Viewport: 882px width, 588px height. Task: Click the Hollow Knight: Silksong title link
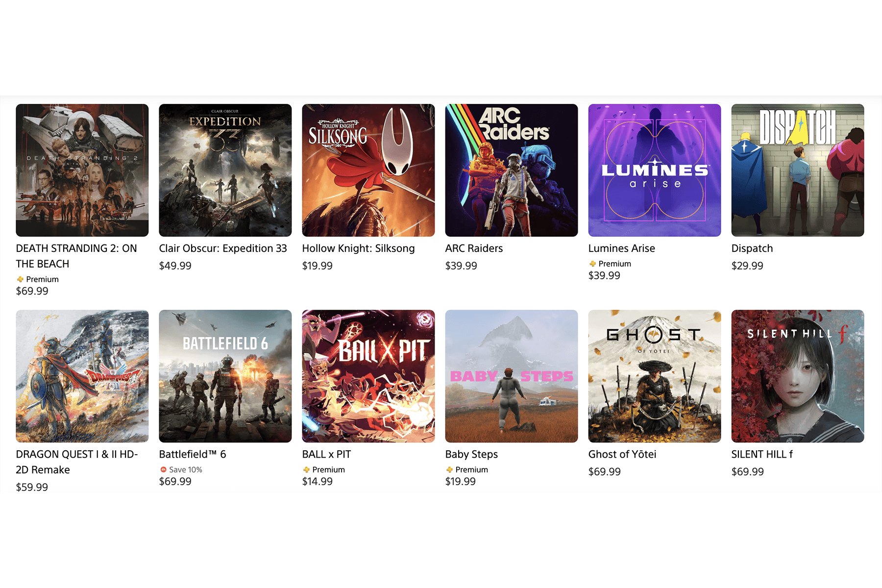click(x=358, y=248)
